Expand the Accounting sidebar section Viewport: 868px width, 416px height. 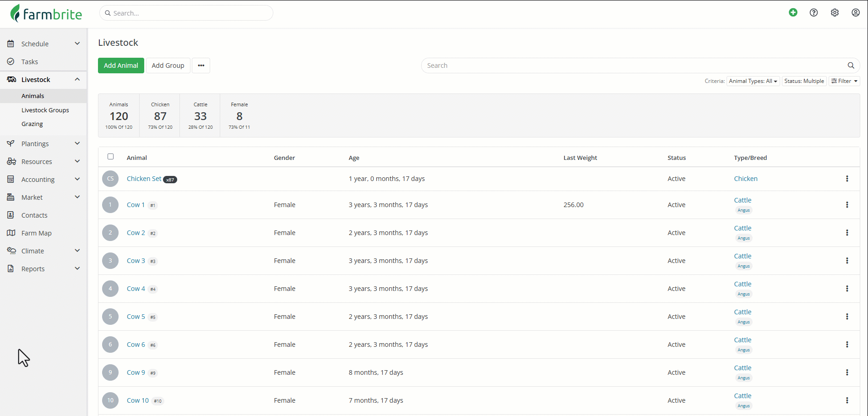coord(43,179)
